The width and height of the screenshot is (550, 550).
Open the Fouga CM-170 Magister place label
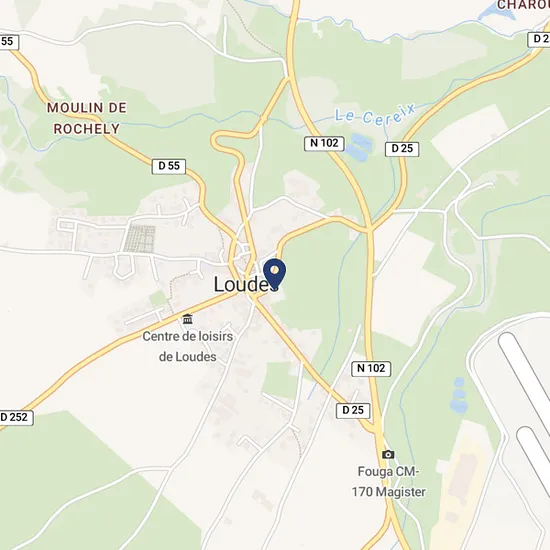pyautogui.click(x=389, y=482)
